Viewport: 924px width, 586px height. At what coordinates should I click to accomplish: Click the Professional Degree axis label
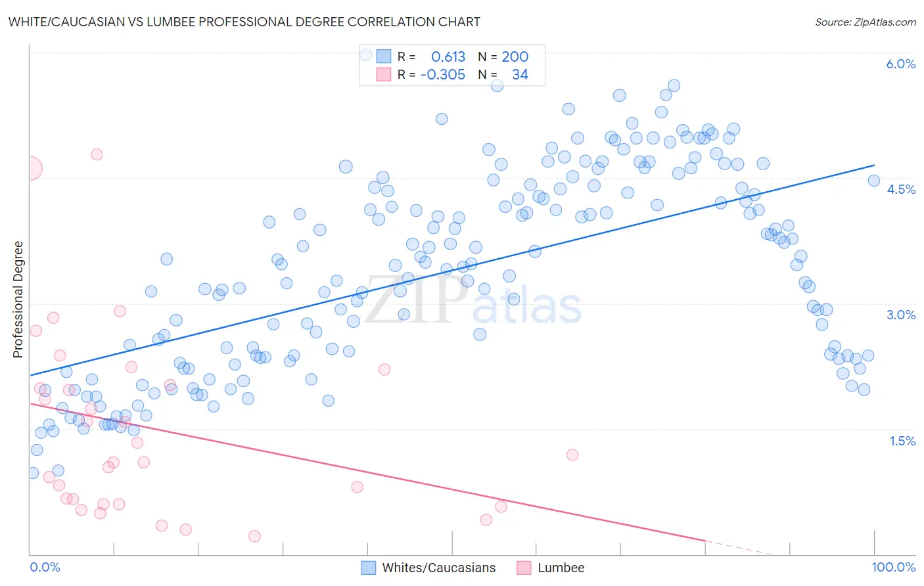point(18,300)
